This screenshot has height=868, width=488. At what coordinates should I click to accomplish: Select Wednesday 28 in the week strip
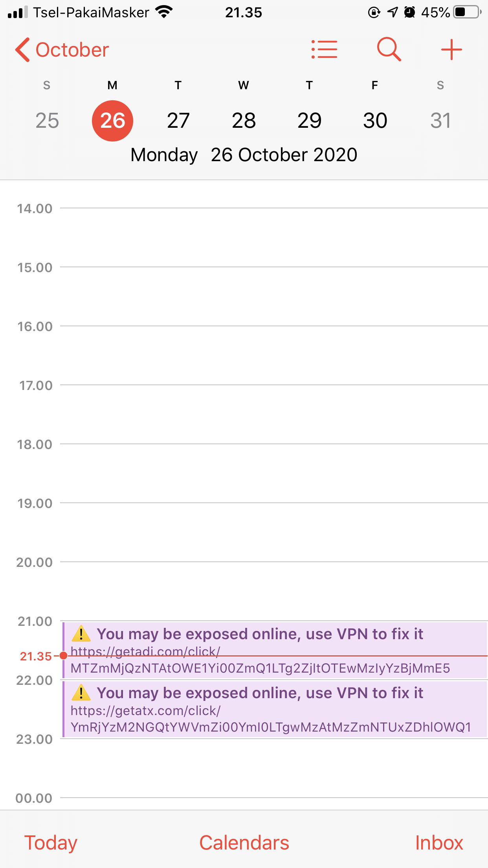tap(244, 120)
